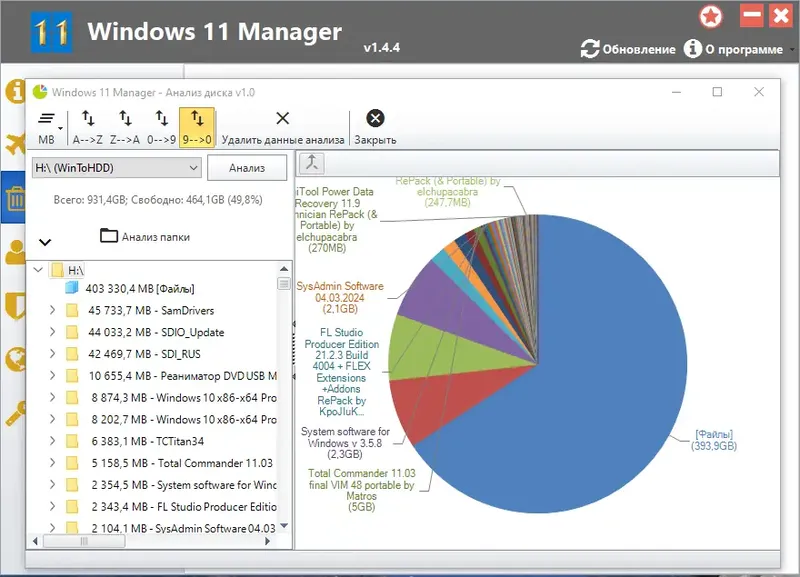Open the trash cleaner sidebar section
The image size is (800, 577).
(x=16, y=198)
